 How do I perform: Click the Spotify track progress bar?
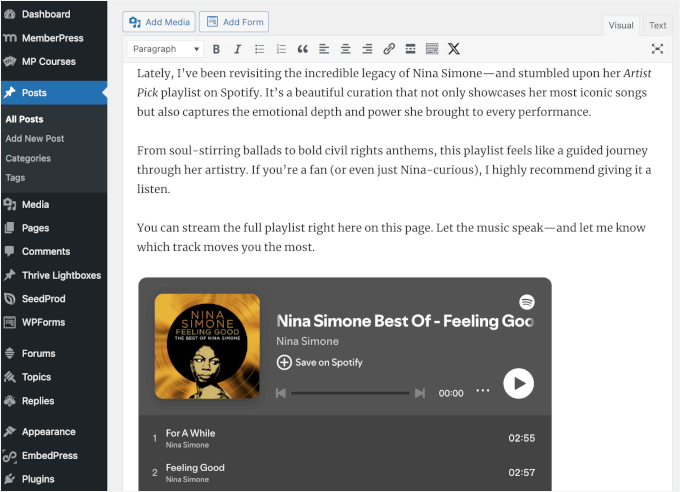click(351, 393)
